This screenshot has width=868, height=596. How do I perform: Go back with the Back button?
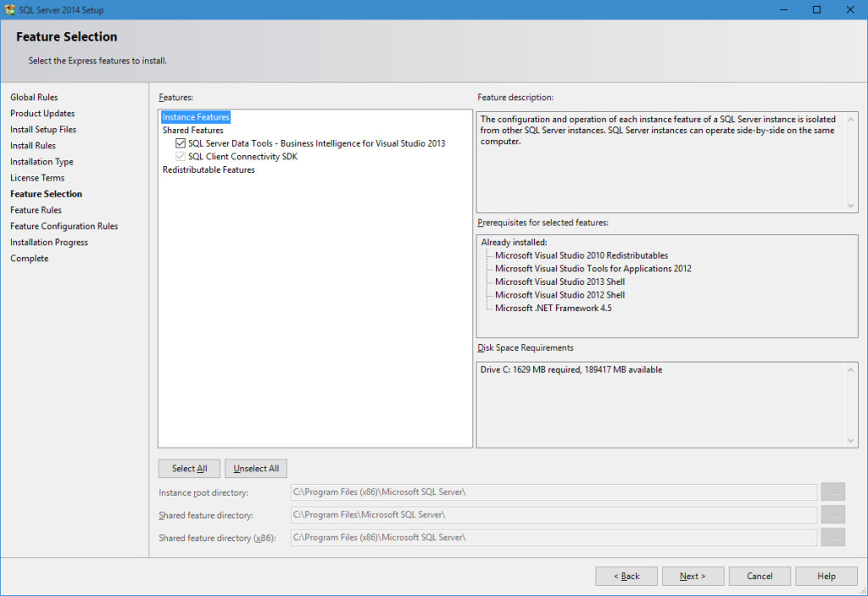[x=626, y=576]
